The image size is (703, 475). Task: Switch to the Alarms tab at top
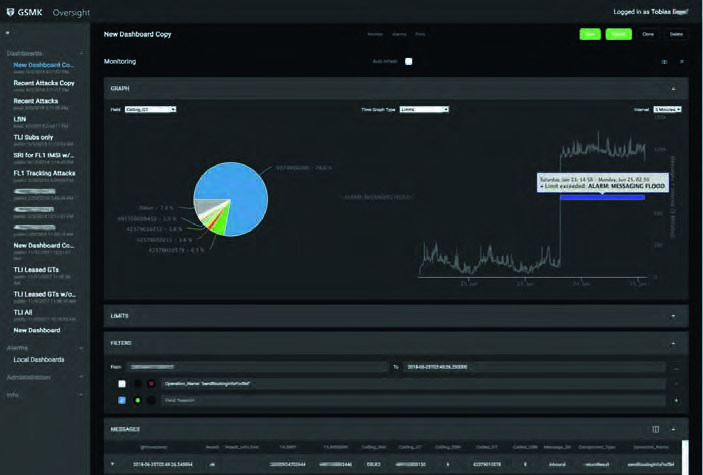click(399, 34)
